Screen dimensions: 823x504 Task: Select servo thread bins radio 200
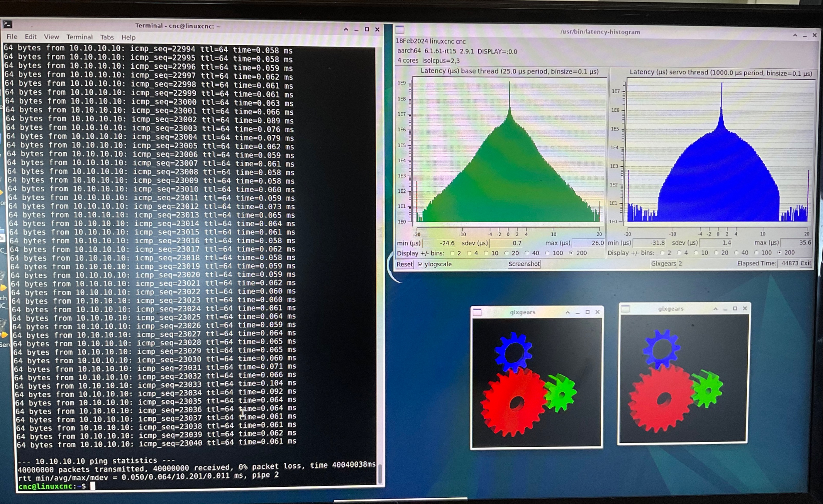(x=779, y=253)
